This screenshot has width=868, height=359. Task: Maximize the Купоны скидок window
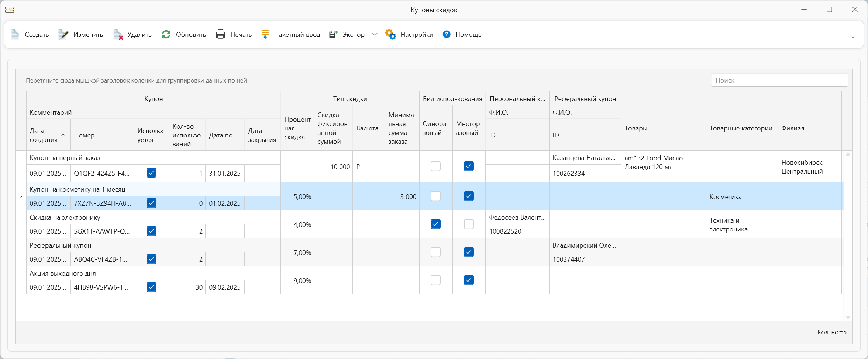[829, 10]
